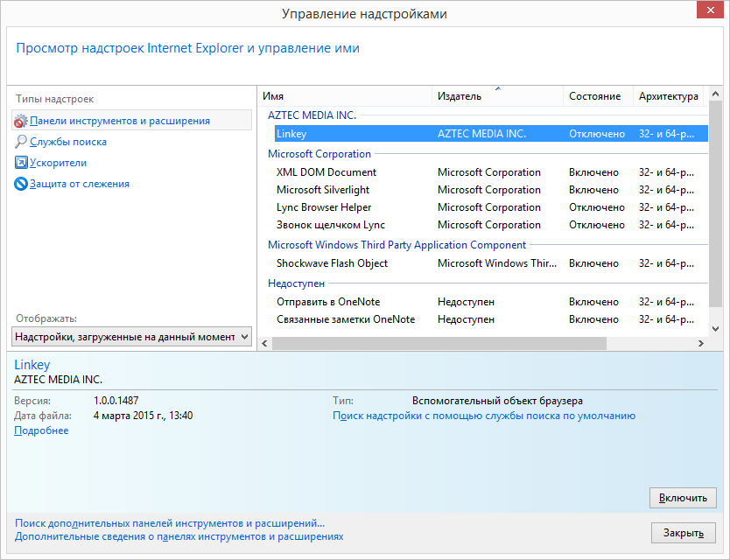Sort list by Издатель column header
Screen dimensions: 730x560
497,96
